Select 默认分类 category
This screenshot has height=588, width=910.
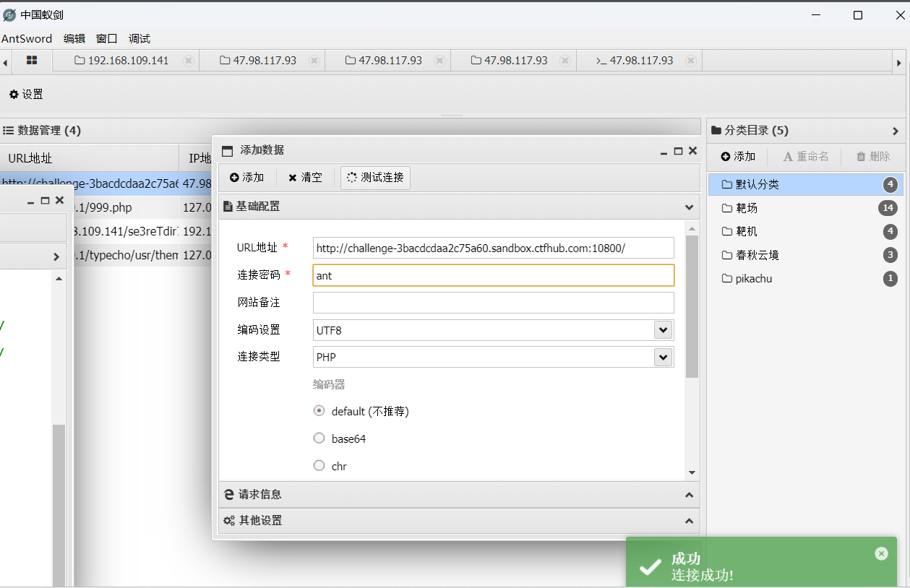click(x=806, y=184)
